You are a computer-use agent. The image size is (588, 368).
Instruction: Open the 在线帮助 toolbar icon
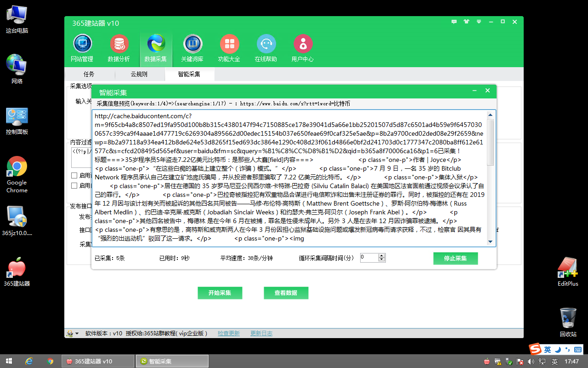click(x=266, y=48)
